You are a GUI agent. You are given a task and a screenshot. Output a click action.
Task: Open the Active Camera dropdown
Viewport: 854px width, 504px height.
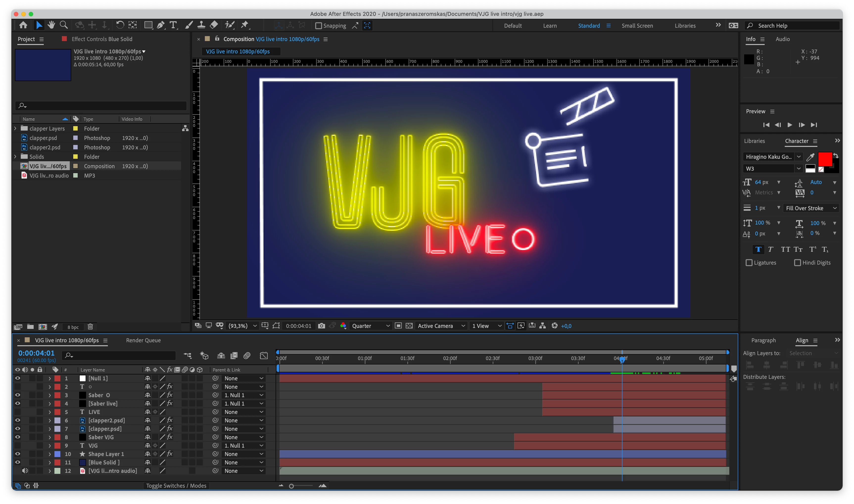(441, 326)
